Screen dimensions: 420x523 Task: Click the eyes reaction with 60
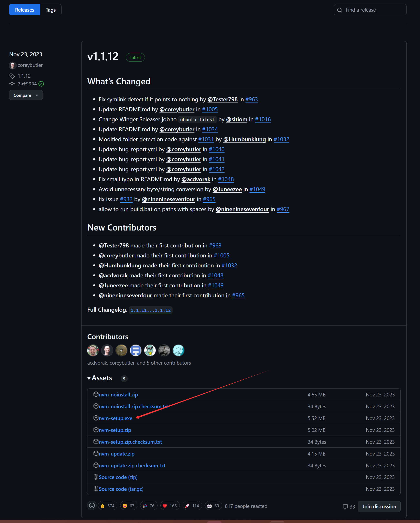pos(213,506)
